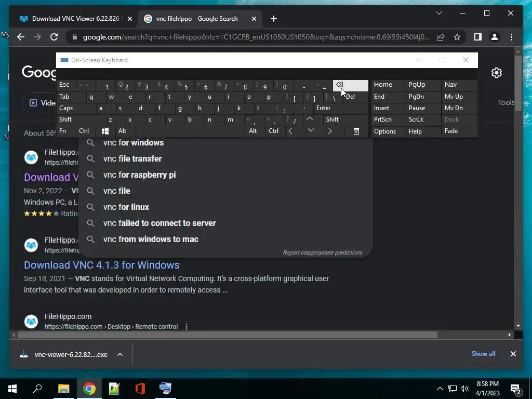Click the Chrome forward arrow
The height and width of the screenshot is (399, 532).
click(37, 37)
